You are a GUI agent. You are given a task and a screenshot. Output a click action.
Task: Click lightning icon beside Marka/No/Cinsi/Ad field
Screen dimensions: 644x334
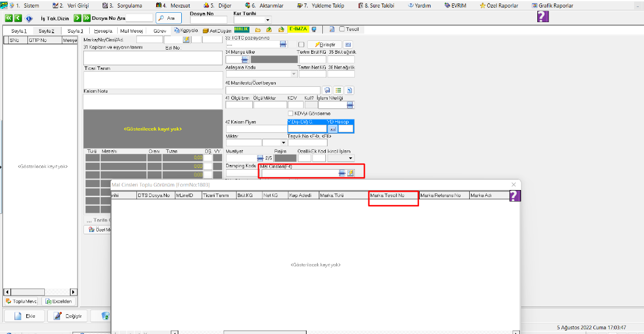point(186,40)
